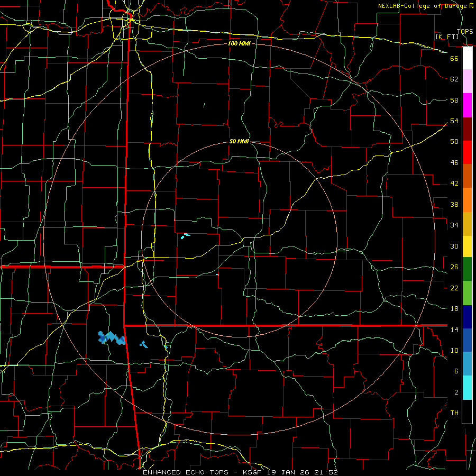
Task: Pick the orange 42 kft legend swatch
Action: (x=467, y=200)
